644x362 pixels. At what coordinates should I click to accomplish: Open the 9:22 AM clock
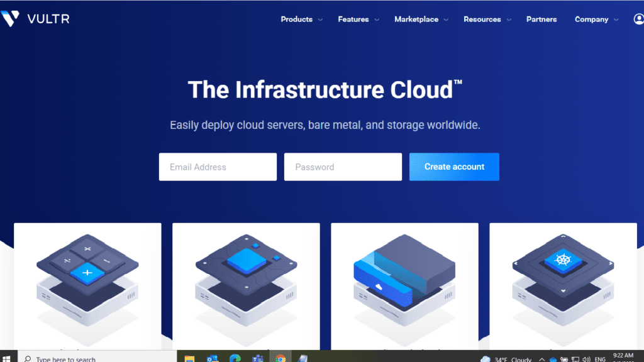pyautogui.click(x=623, y=357)
